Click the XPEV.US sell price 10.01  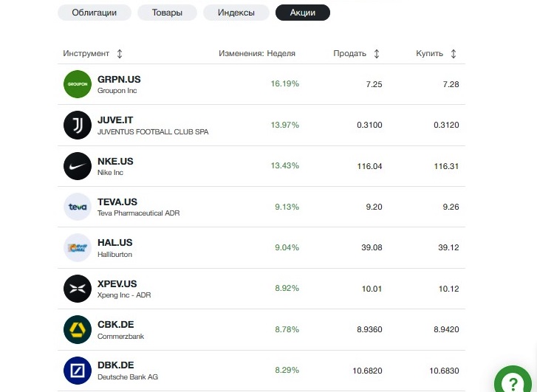coord(372,289)
